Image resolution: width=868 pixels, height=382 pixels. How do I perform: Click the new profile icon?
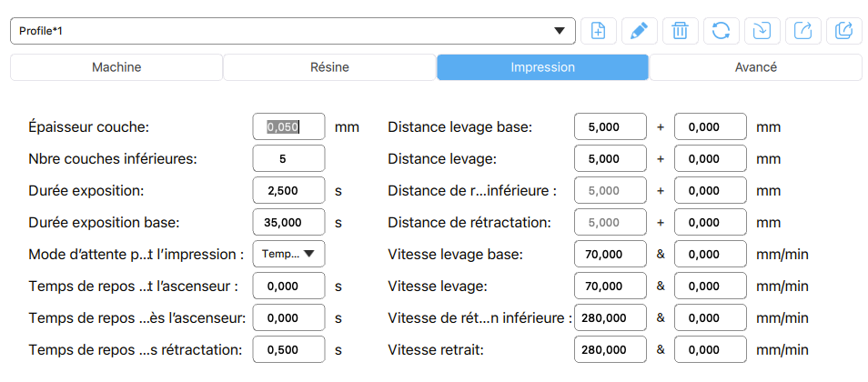(x=599, y=31)
